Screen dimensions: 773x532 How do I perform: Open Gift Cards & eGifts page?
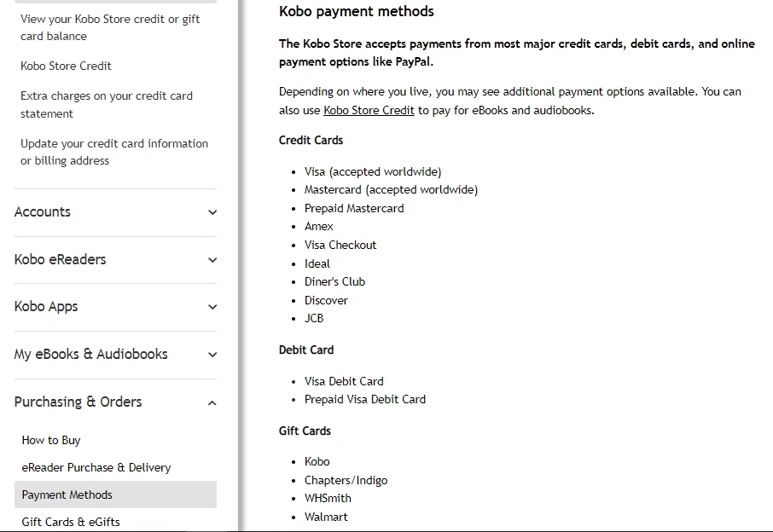coord(71,522)
